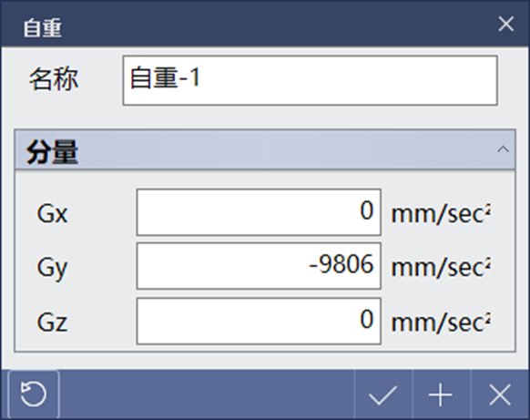Cancel using the bottom bar X icon

coord(500,394)
